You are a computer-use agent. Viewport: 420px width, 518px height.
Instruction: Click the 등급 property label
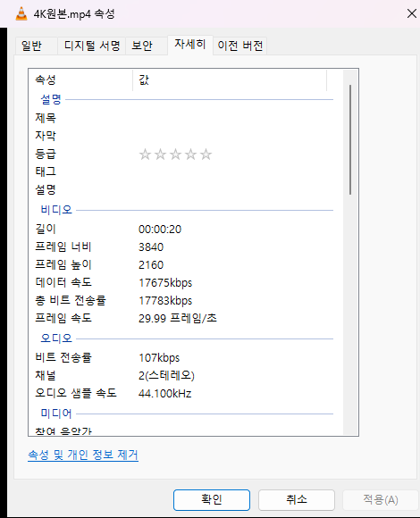(46, 154)
